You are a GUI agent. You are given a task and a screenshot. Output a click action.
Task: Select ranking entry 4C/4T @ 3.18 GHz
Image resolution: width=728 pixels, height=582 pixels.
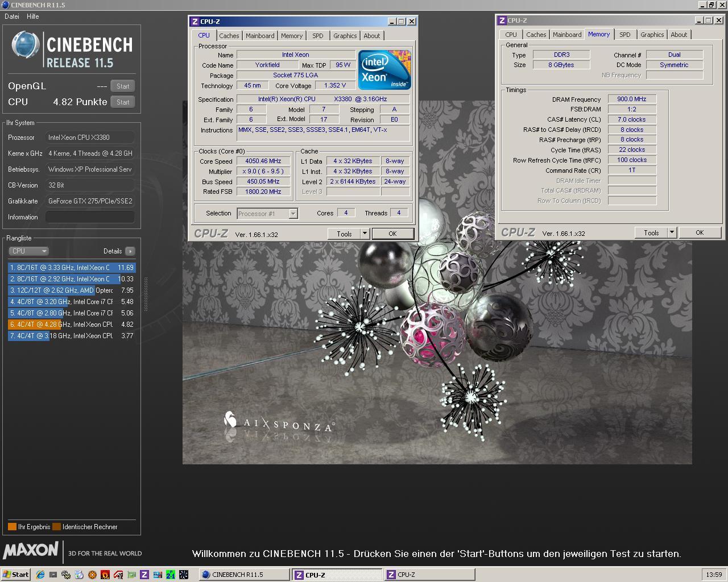(x=72, y=336)
